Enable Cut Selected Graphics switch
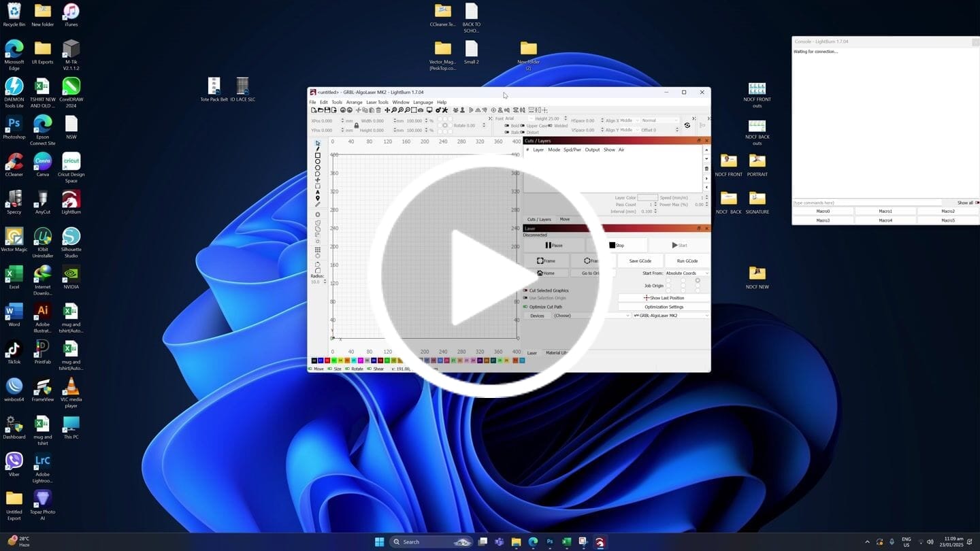980x551 pixels. click(525, 290)
